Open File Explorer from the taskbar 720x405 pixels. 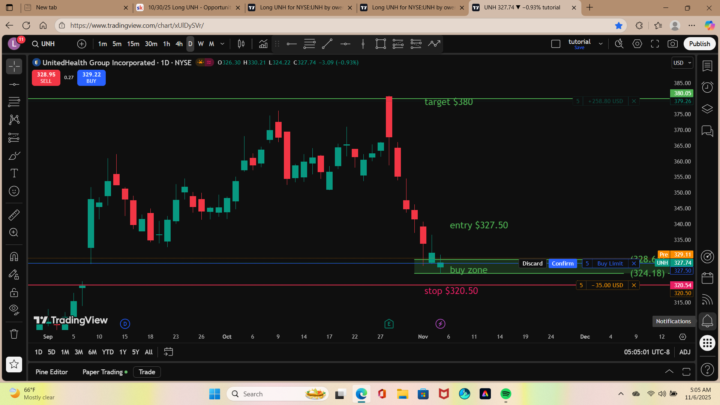coord(403,394)
